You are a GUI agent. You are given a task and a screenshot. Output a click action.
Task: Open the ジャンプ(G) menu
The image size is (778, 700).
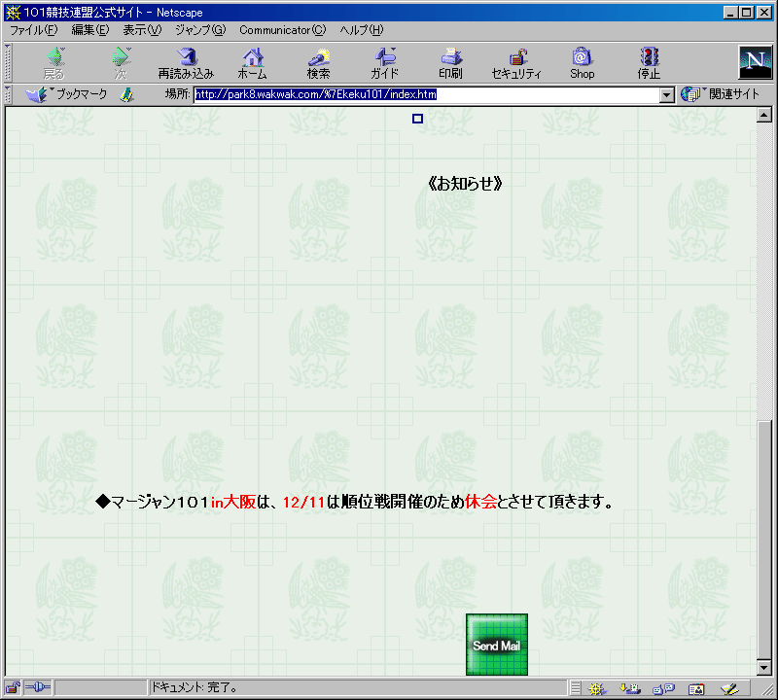click(200, 30)
